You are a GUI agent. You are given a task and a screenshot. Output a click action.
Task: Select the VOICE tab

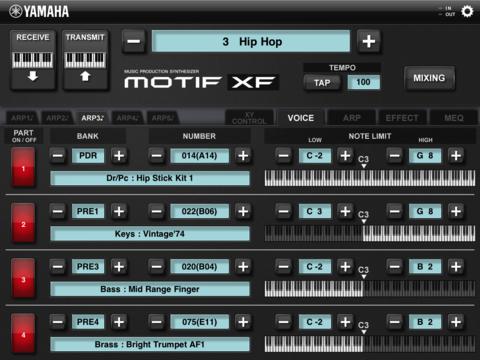pos(301,118)
